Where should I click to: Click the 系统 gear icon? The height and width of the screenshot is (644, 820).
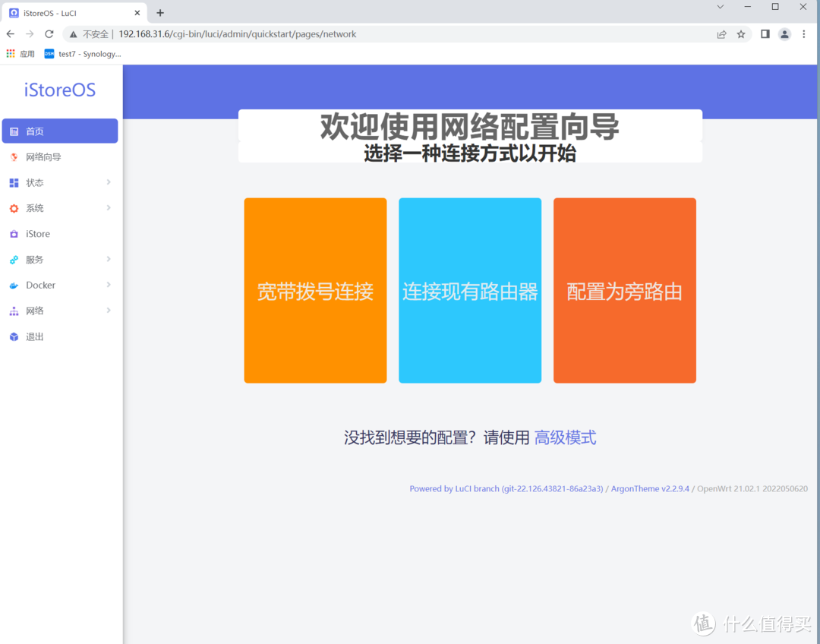point(14,208)
